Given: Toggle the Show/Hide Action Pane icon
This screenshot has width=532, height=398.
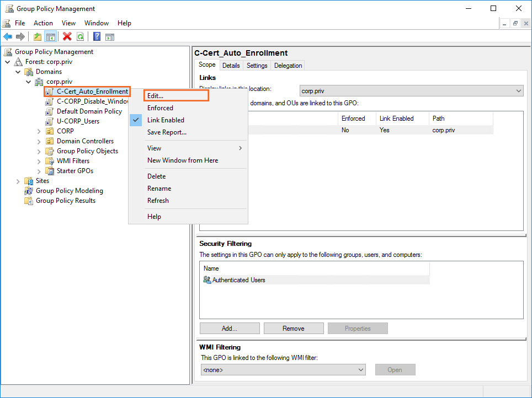Looking at the screenshot, I should pyautogui.click(x=110, y=37).
